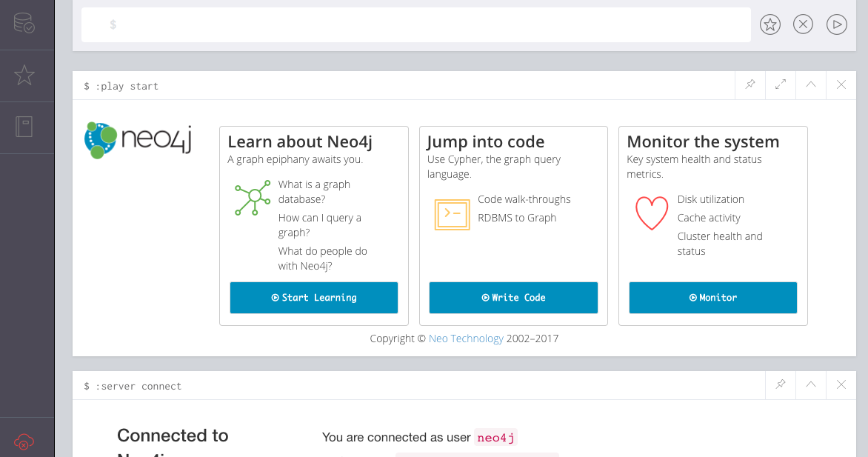Click the Start Learning button

pos(314,298)
